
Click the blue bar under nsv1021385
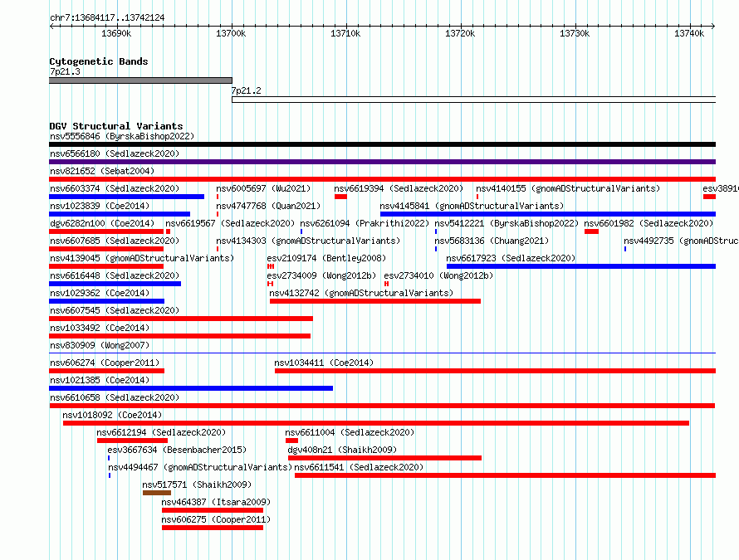coord(191,388)
